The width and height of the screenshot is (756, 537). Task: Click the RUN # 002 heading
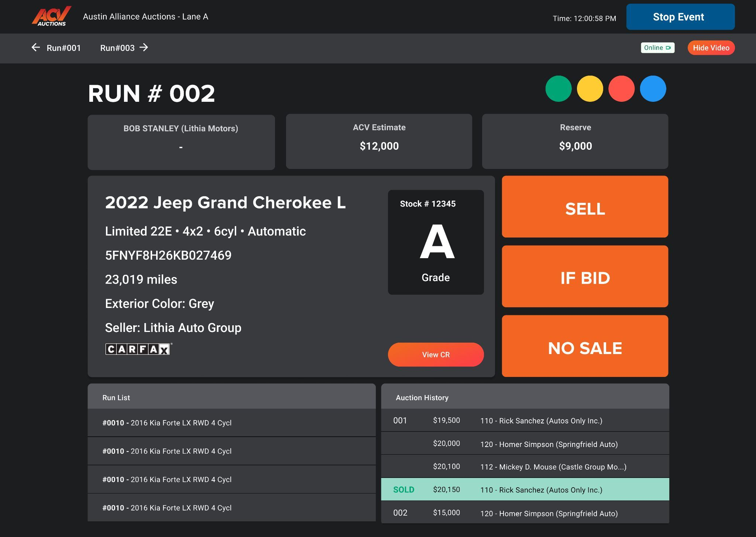pyautogui.click(x=151, y=93)
